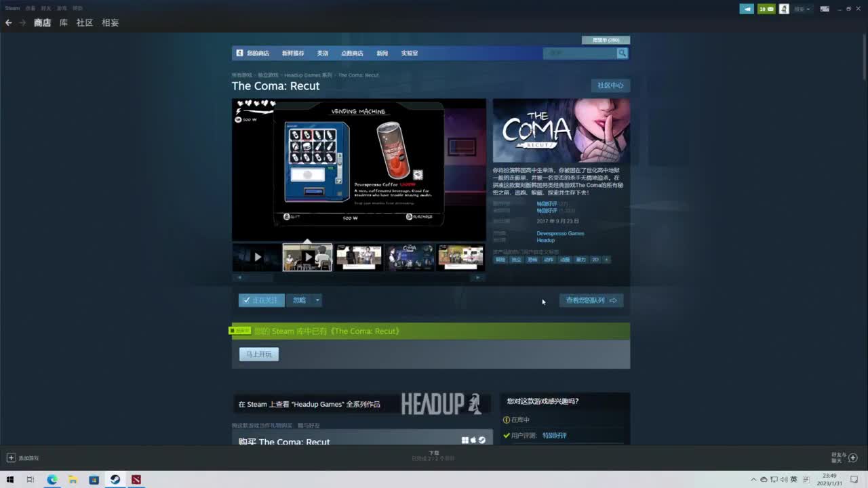The image size is (868, 488).
Task: Expand more tags with plus button
Action: 606,260
